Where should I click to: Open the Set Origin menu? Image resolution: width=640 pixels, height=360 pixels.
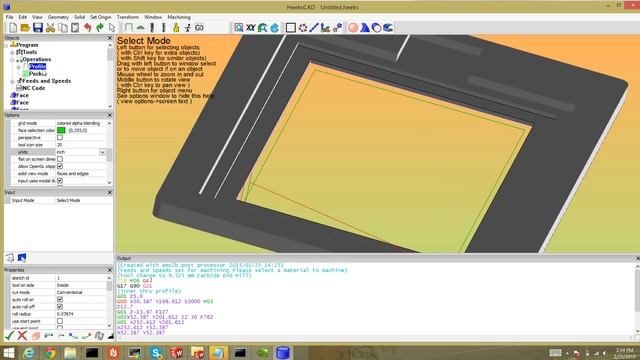click(x=100, y=17)
